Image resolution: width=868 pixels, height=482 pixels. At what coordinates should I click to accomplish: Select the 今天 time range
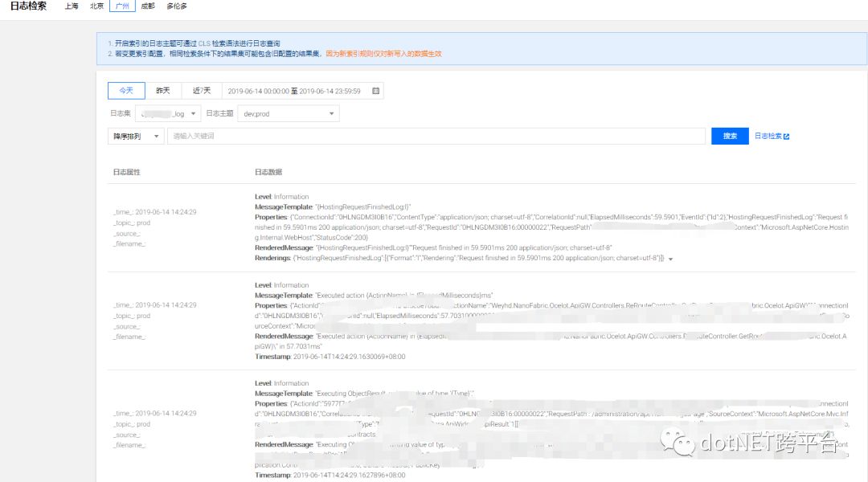(126, 91)
